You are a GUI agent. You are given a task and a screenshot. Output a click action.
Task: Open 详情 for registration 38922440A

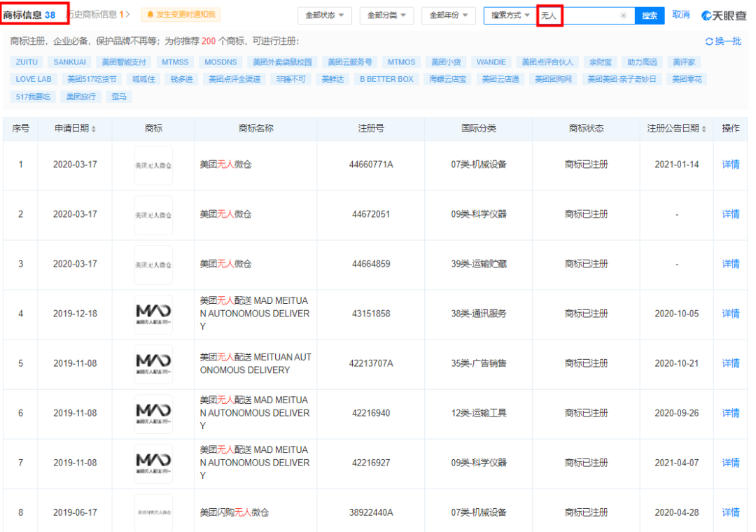[x=730, y=512]
